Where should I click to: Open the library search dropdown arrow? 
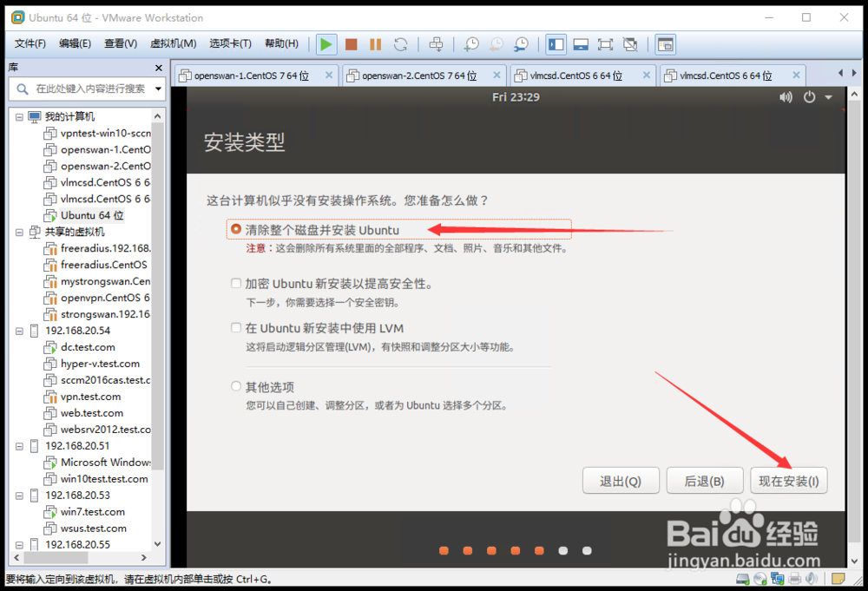coord(158,89)
